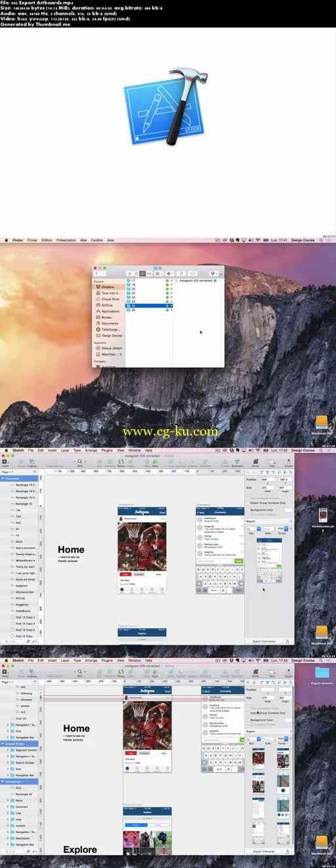
Task: Select Rotate tool in Sketch frame with Export Comments
Action: tap(119, 461)
